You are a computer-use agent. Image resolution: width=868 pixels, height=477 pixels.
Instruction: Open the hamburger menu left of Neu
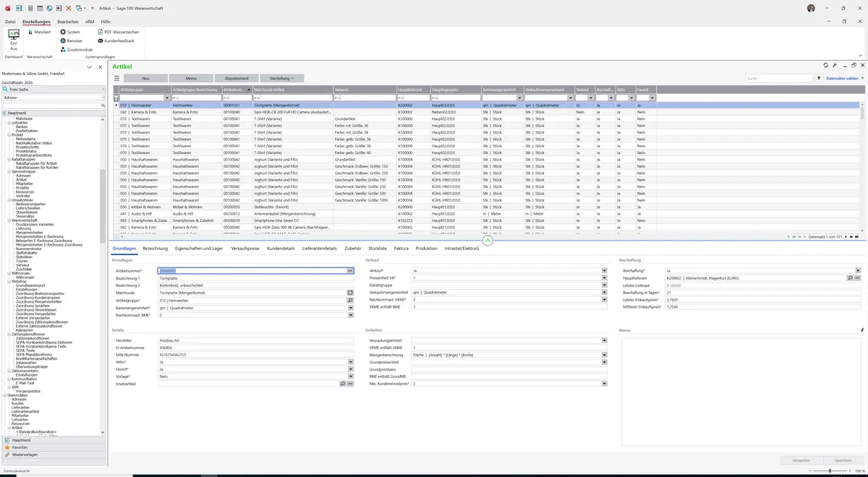tap(116, 78)
